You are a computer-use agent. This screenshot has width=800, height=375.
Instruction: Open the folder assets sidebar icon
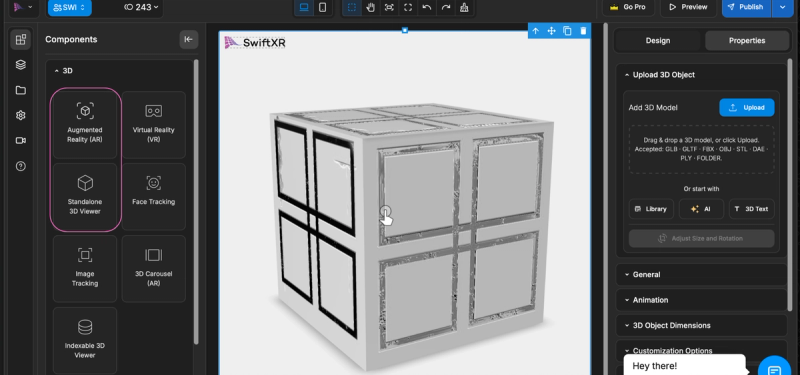(20, 90)
